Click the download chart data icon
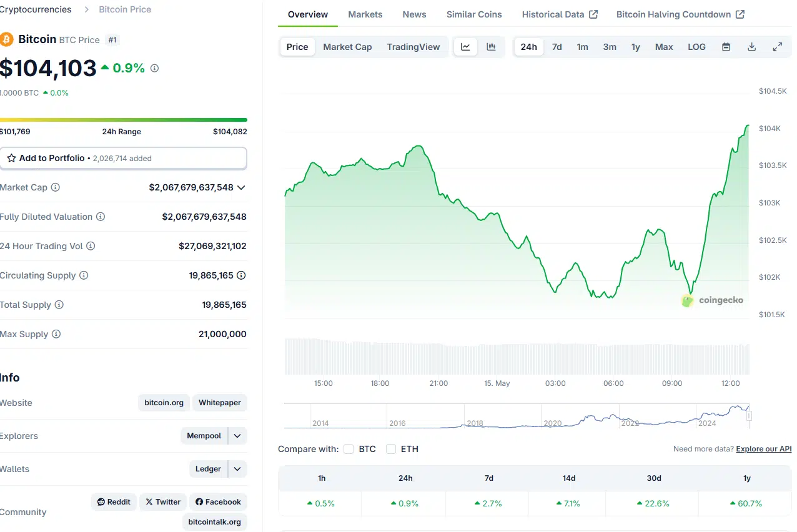 pos(752,47)
